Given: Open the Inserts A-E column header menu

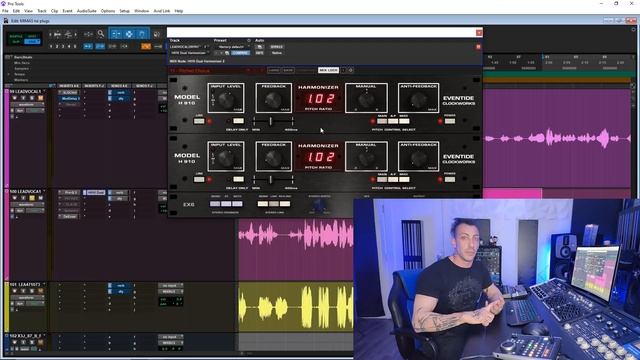Looking at the screenshot, I should pyautogui.click(x=69, y=86).
